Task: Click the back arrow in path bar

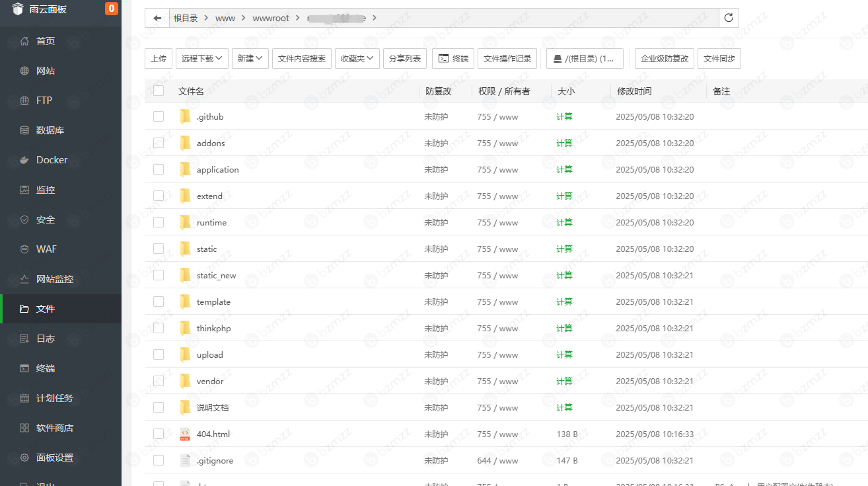Action: (157, 18)
